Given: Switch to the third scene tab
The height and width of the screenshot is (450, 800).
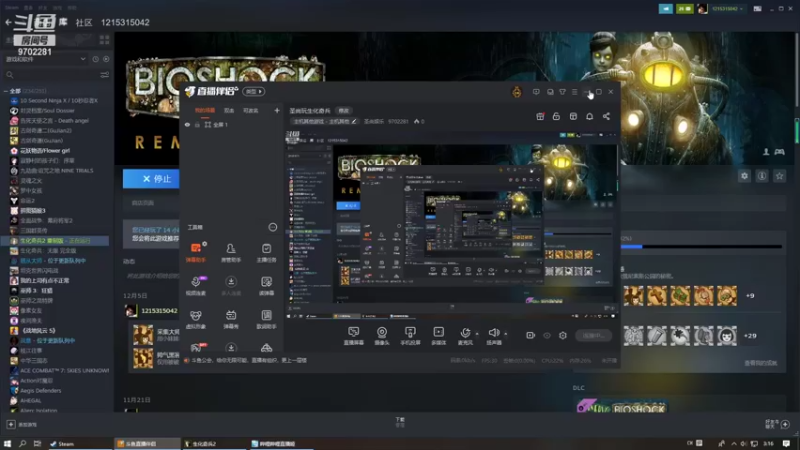Looking at the screenshot, I should [251, 110].
